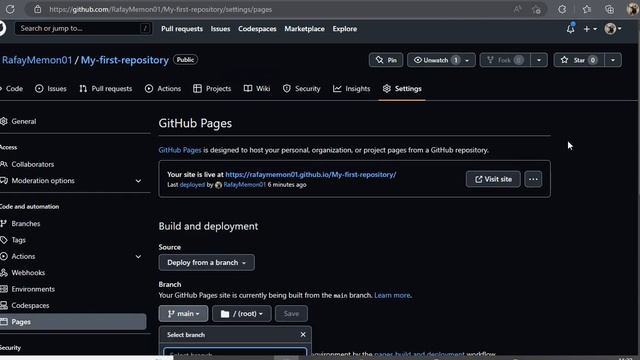
Task: Open the Fork options dropdown arrow
Action: click(539, 60)
